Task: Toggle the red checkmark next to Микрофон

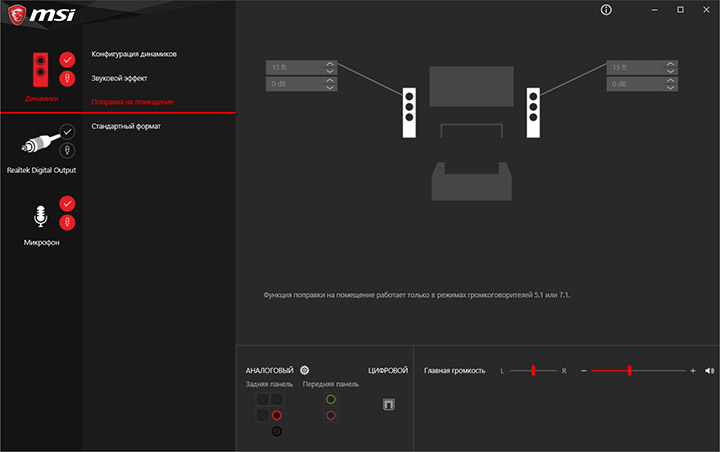Action: pos(67,203)
